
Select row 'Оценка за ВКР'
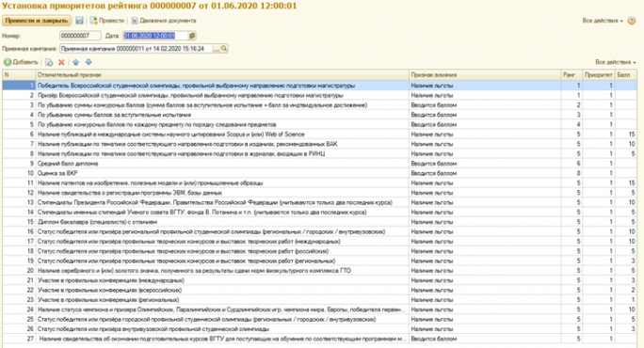319,173
